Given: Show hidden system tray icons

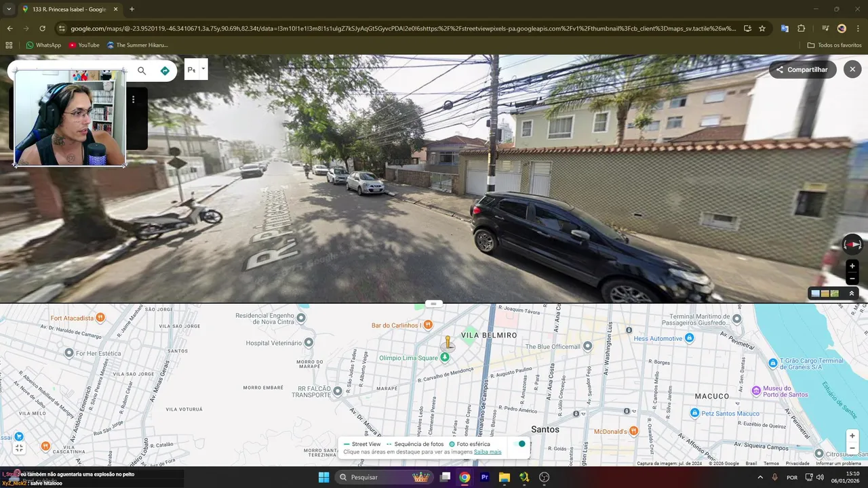Looking at the screenshot, I should [759, 477].
